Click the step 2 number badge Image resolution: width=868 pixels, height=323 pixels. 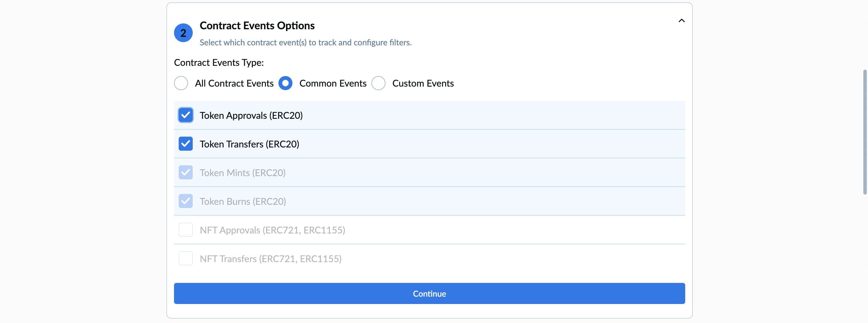pyautogui.click(x=183, y=33)
